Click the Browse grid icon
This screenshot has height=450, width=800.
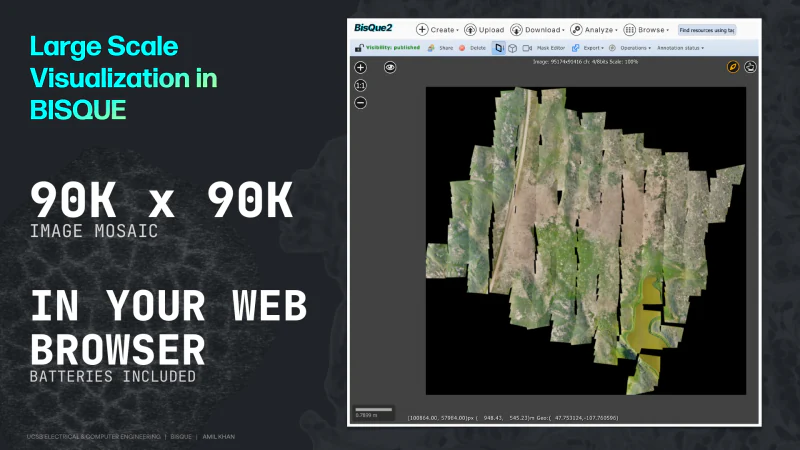point(630,30)
